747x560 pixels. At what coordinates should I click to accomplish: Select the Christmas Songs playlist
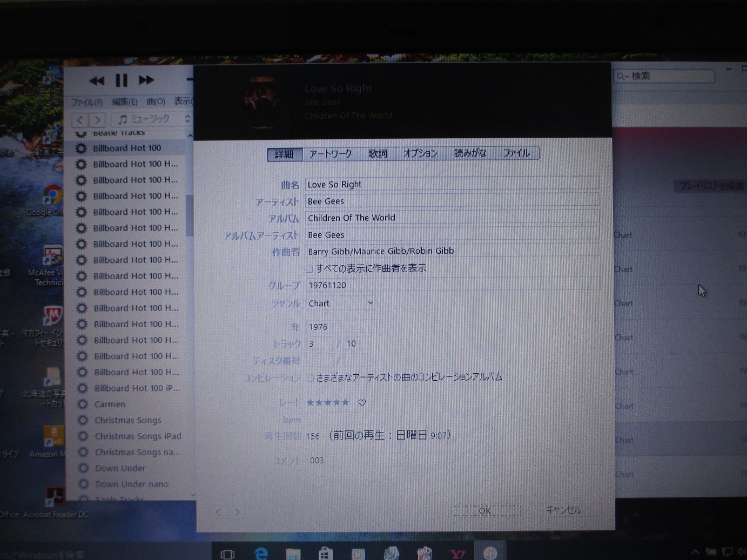pyautogui.click(x=128, y=420)
